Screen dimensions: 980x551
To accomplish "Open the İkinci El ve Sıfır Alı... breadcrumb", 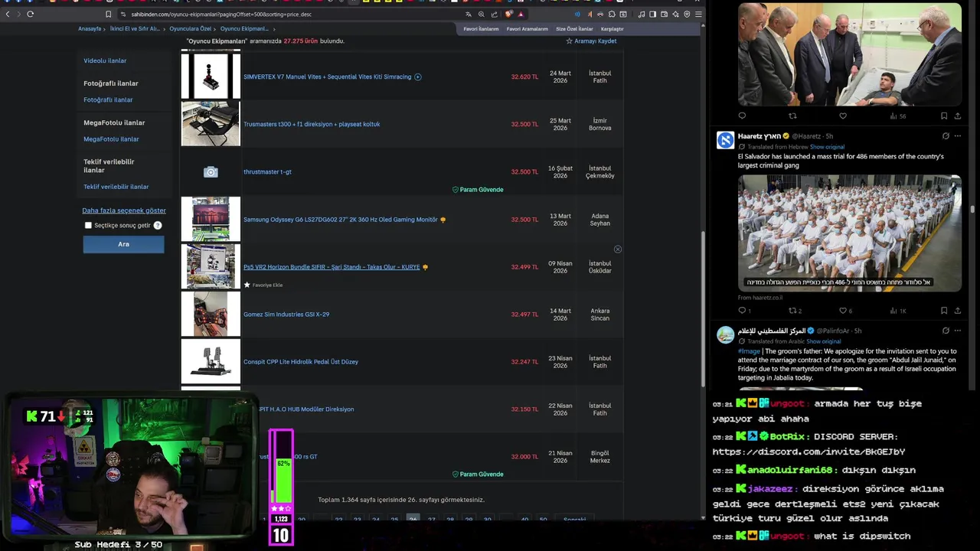I will pos(135,29).
